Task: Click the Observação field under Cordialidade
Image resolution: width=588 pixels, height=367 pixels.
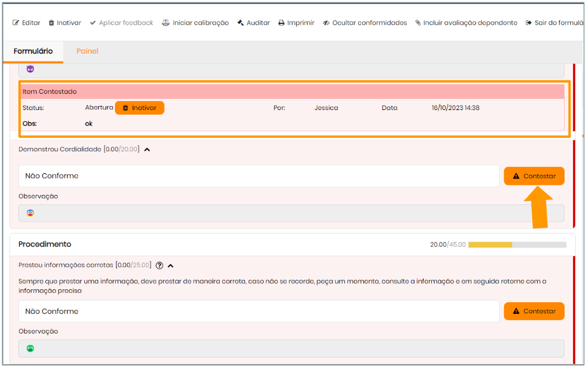Action: (x=291, y=213)
